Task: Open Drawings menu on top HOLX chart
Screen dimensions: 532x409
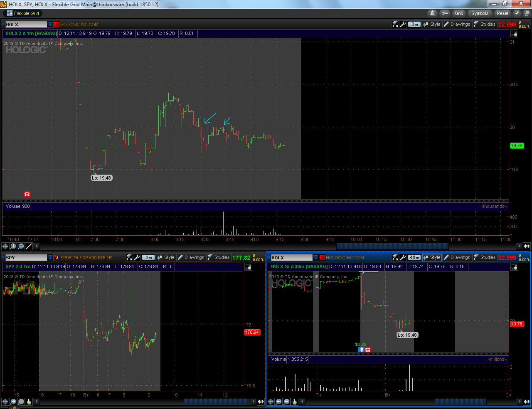Action: tap(457, 24)
